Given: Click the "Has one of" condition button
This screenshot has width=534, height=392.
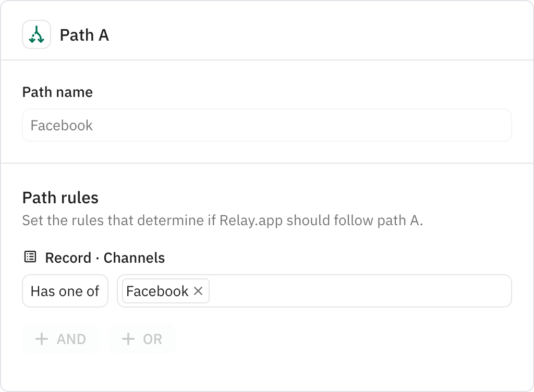Looking at the screenshot, I should 65,291.
